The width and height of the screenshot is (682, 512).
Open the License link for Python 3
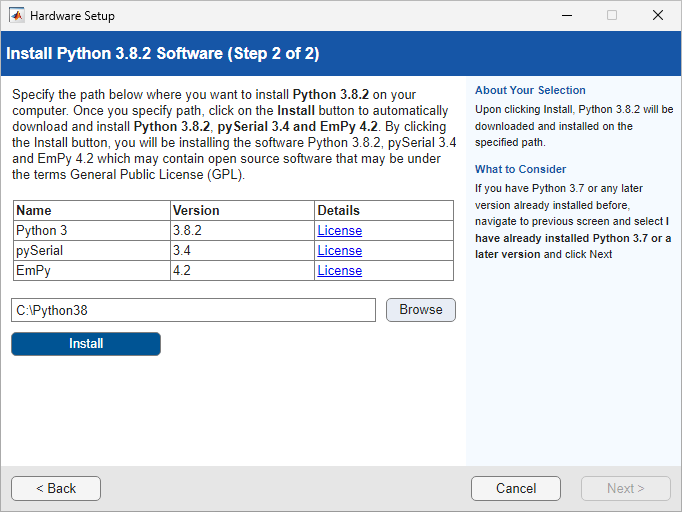point(339,231)
